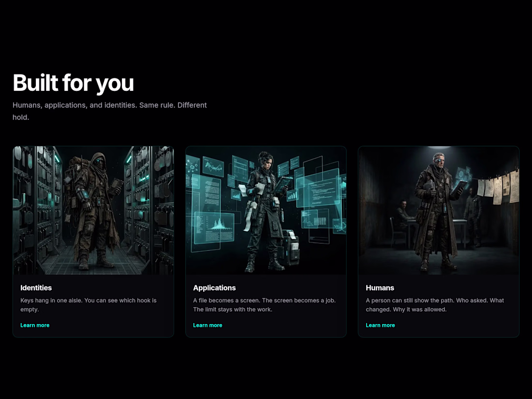Open the Identities card image
The image size is (532, 399).
point(93,210)
